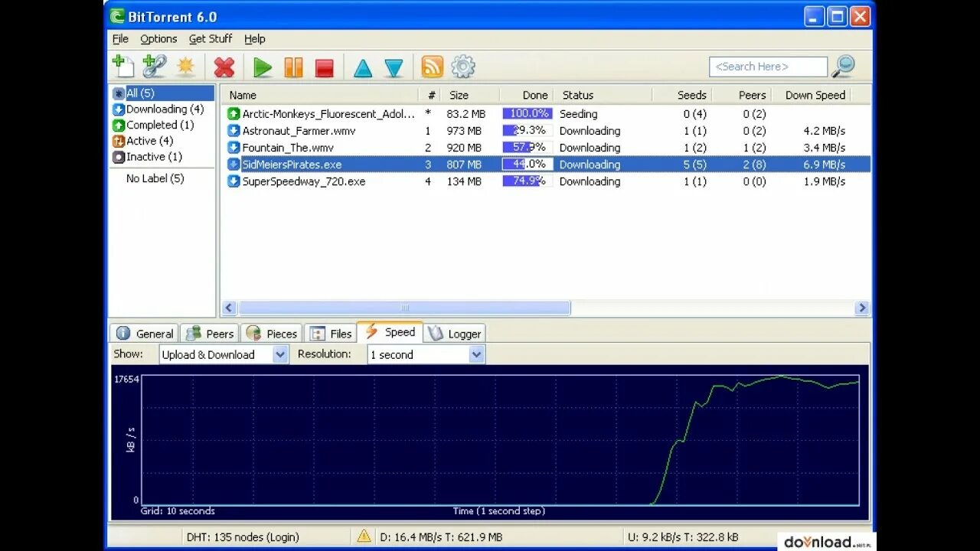Select the No Label (5) entry
Viewport: 980px width, 551px height.
pos(155,178)
